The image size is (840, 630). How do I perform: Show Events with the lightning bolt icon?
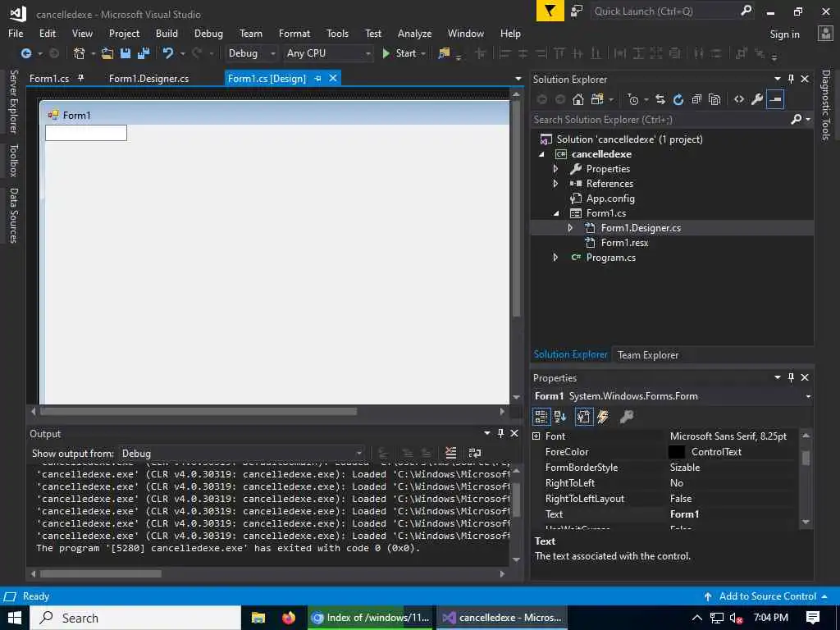tap(603, 416)
